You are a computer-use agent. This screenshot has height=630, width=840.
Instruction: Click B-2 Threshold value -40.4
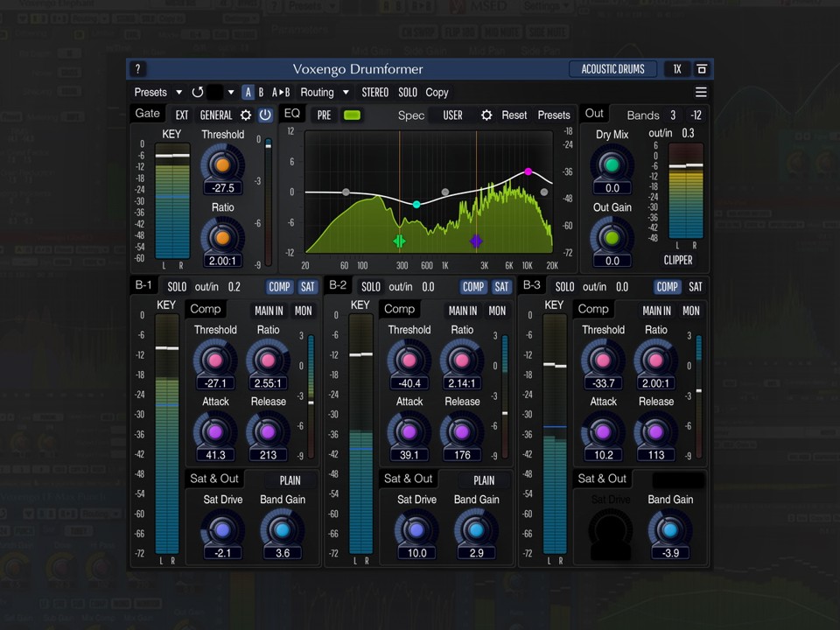click(409, 383)
